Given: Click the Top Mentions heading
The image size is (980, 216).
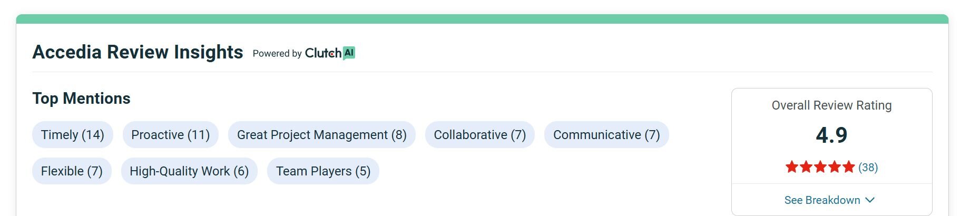Looking at the screenshot, I should click(x=81, y=99).
